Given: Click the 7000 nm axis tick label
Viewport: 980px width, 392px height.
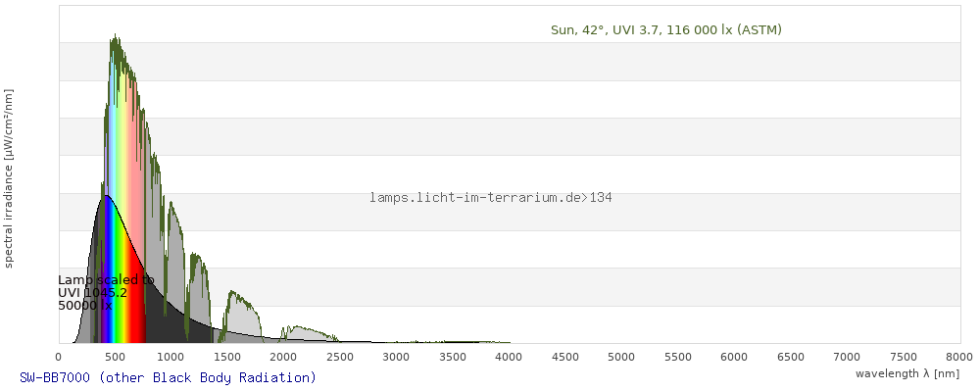Looking at the screenshot, I should 847,357.
